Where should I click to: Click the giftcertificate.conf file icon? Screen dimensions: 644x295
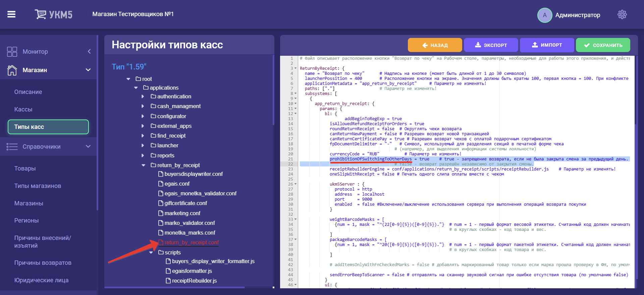(x=161, y=203)
